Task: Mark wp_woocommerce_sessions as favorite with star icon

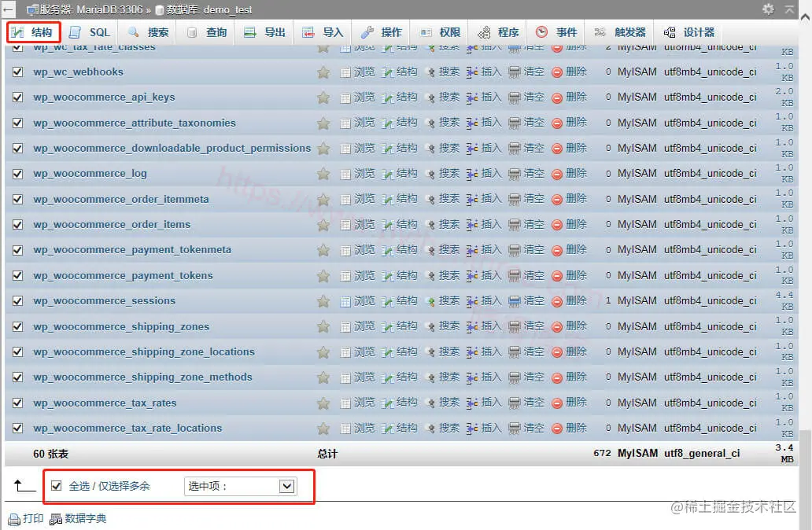Action: (323, 301)
